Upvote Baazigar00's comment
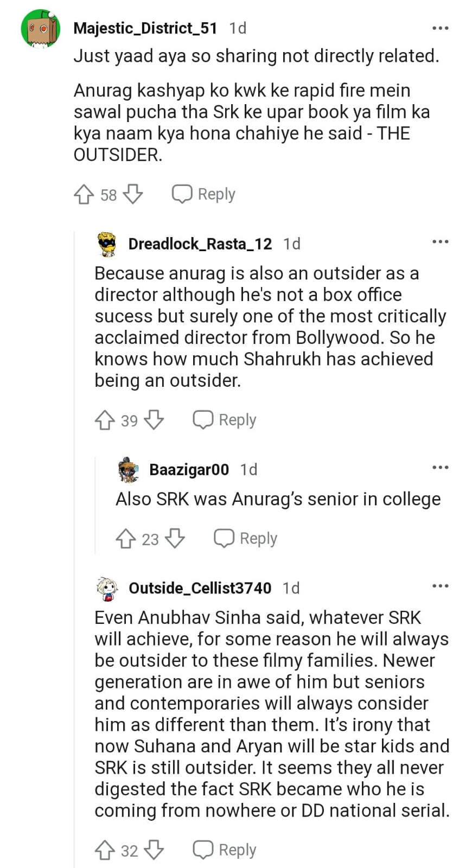The height and width of the screenshot is (868, 472). [126, 539]
